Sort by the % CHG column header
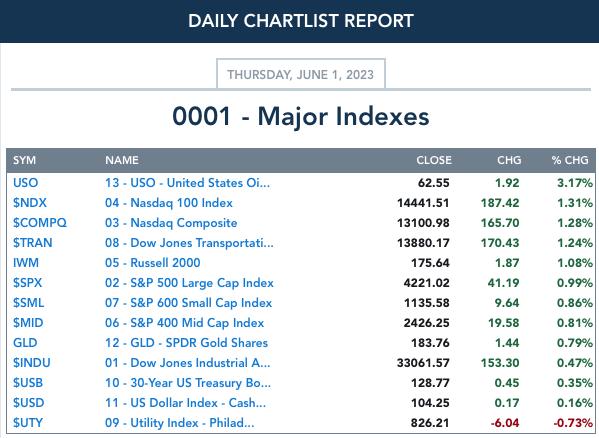 570,160
